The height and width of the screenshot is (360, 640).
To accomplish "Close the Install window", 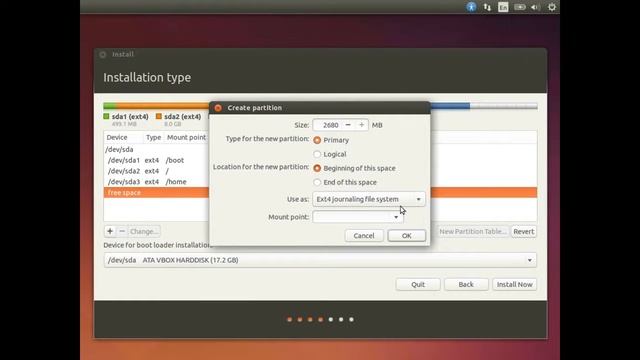I will point(103,54).
